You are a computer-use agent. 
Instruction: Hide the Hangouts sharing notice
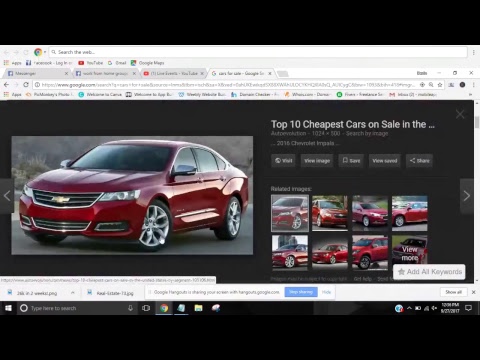(x=326, y=292)
